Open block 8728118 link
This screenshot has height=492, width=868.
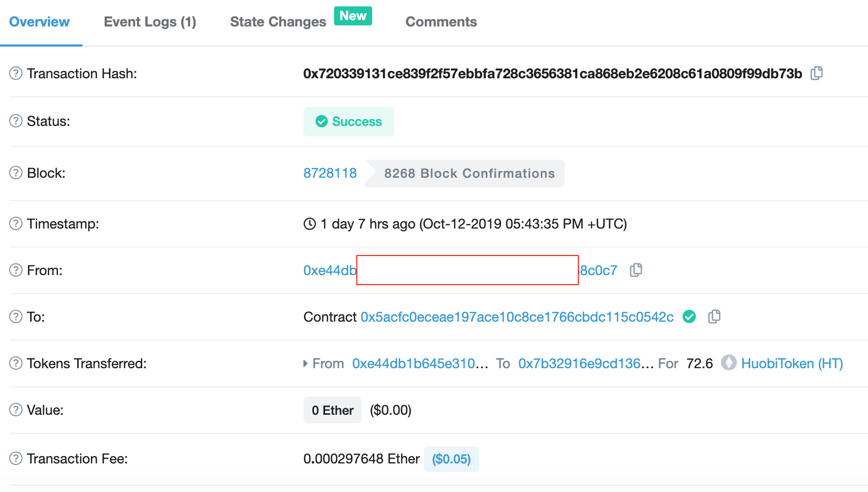(x=330, y=173)
